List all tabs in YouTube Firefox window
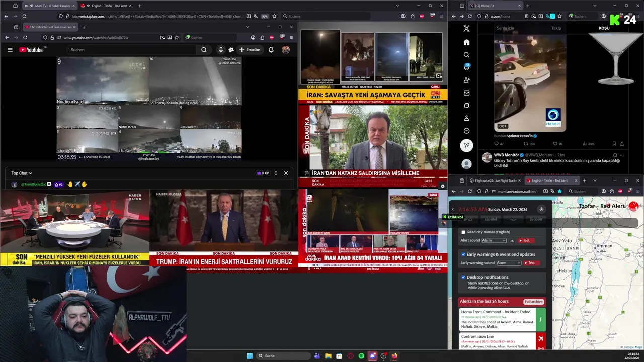Image resolution: width=644 pixels, height=362 pixels. click(x=247, y=27)
